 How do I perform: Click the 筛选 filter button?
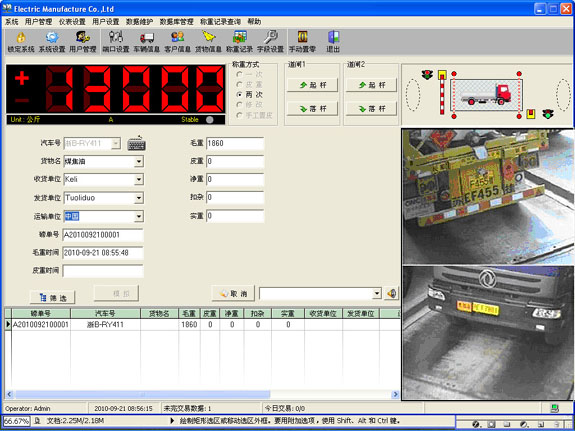[x=52, y=297]
